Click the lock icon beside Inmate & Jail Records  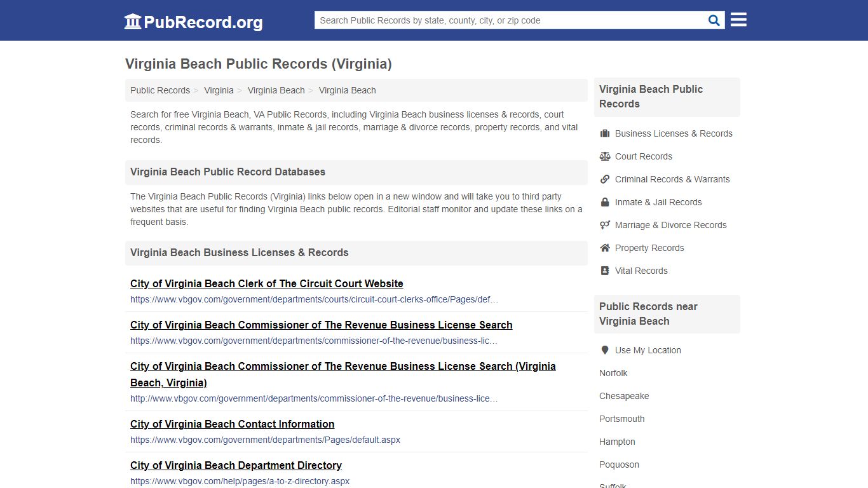pos(605,202)
